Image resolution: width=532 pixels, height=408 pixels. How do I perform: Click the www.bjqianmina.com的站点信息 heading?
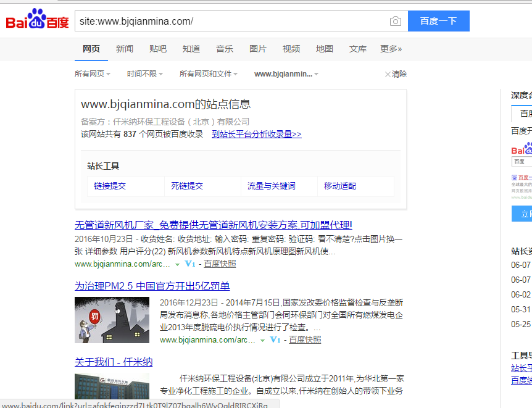click(165, 104)
